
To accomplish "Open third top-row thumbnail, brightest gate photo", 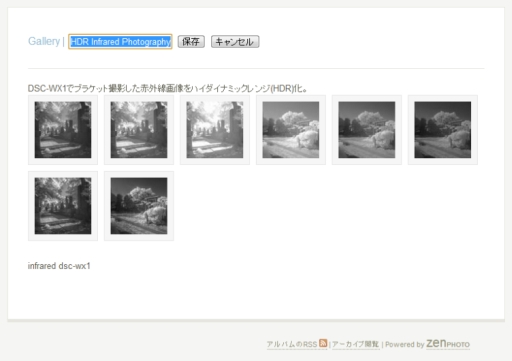I will 215,130.
